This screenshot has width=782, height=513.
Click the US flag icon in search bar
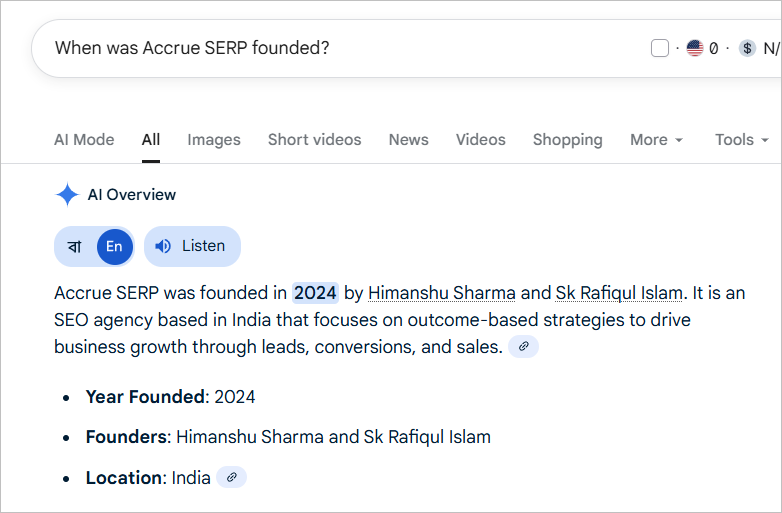pos(694,48)
